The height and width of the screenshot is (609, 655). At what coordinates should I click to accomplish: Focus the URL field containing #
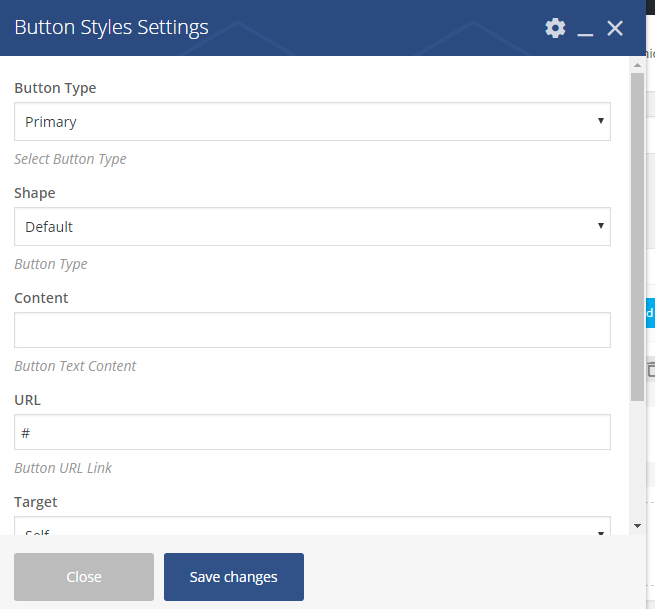pos(312,432)
